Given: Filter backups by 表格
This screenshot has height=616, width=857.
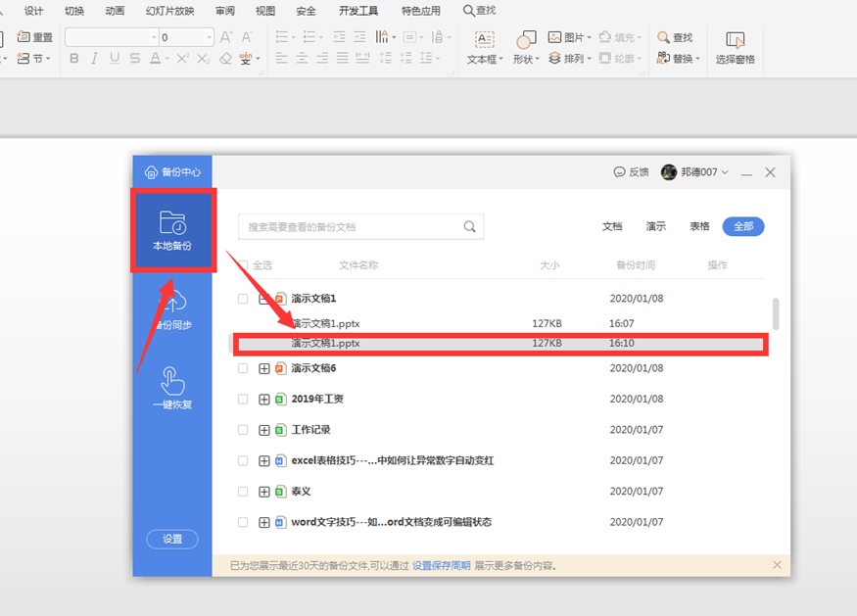Looking at the screenshot, I should 699,226.
